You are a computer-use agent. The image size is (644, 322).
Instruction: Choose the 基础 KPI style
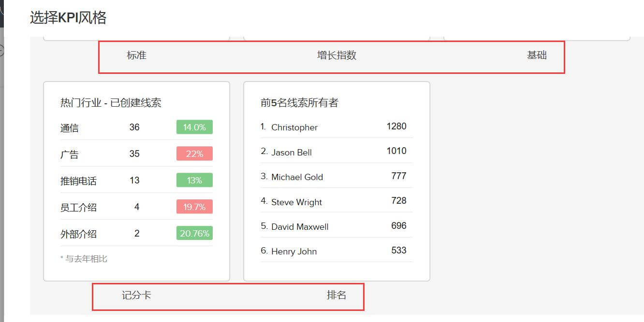[537, 55]
